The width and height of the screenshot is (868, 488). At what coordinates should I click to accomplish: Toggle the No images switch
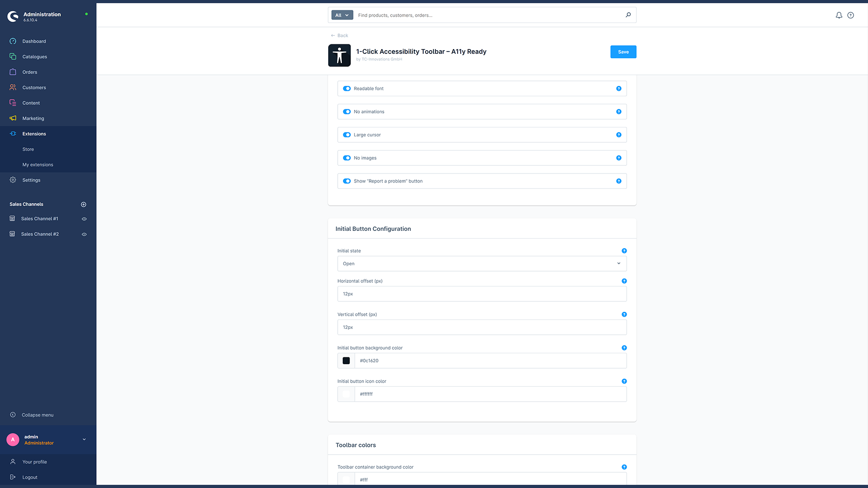(x=347, y=158)
